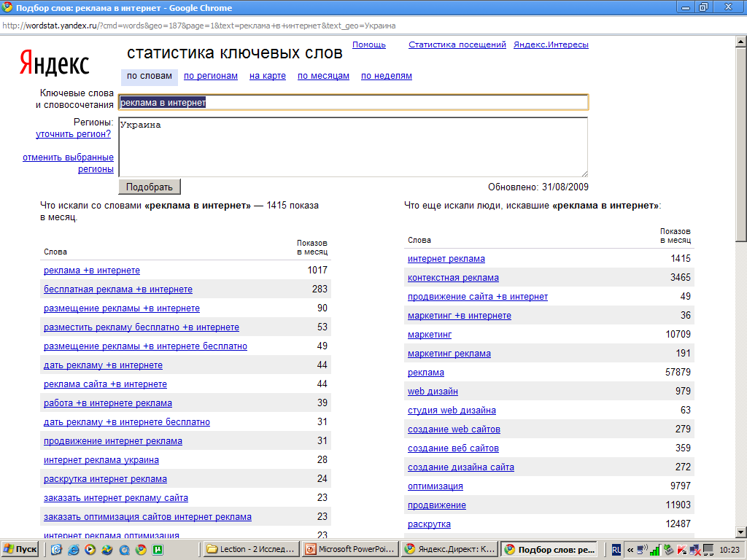Screen dimensions: 747x560
Task: Open реклама +в интернете keyword link
Action: tap(92, 271)
